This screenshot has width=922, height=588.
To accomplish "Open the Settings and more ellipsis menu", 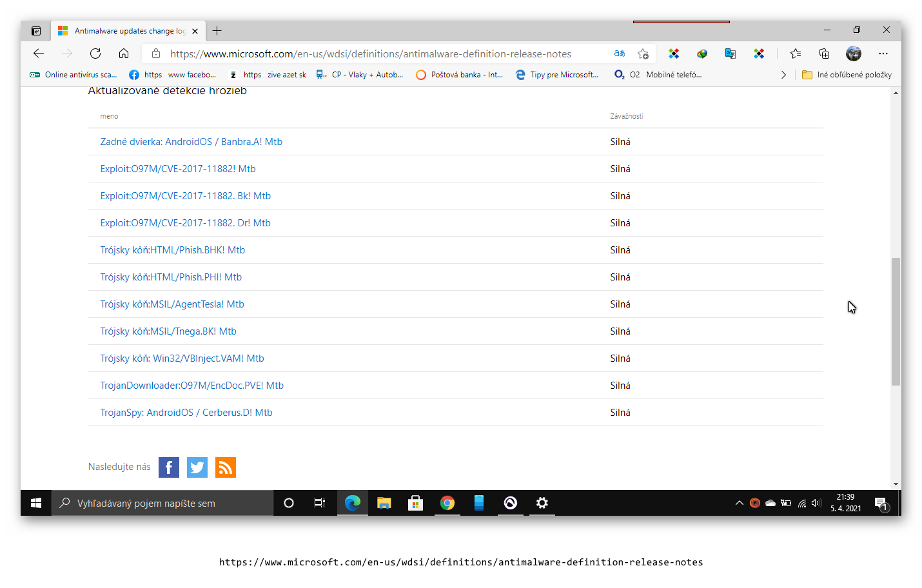I will 883,54.
